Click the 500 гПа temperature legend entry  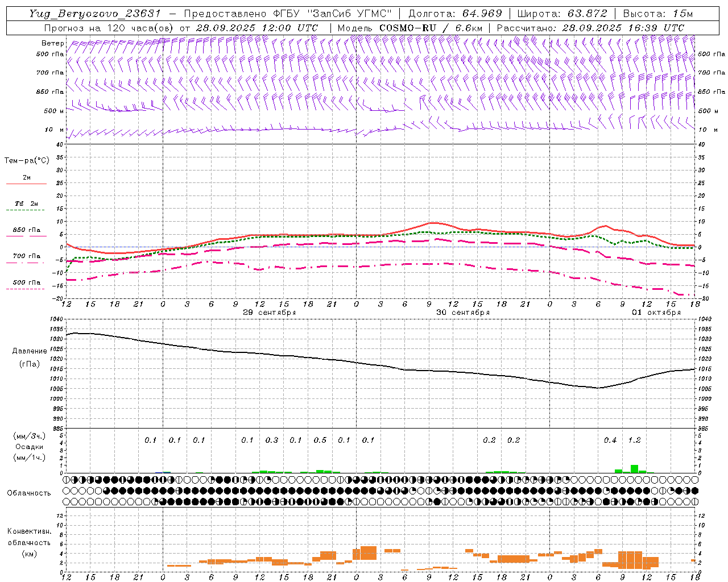[26, 282]
